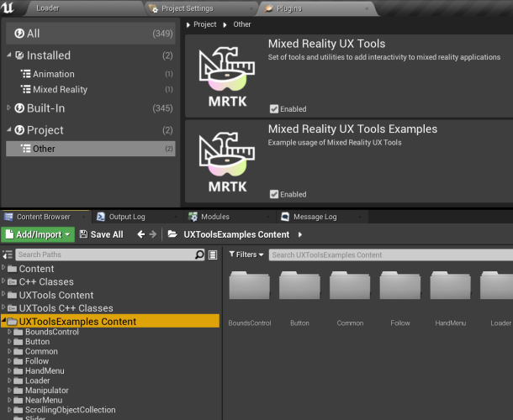Click the magnifier icon in Search Paths
Image resolution: width=513 pixels, height=420 pixels.
[x=199, y=255]
